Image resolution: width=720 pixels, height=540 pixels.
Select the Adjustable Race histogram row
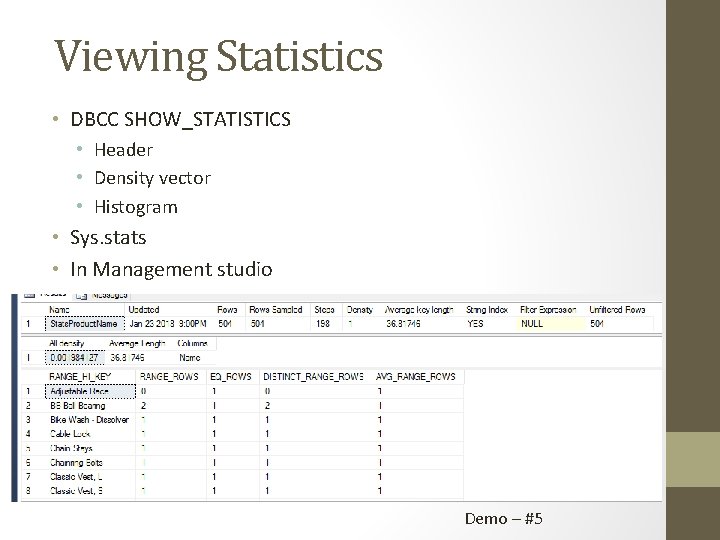coord(242,391)
